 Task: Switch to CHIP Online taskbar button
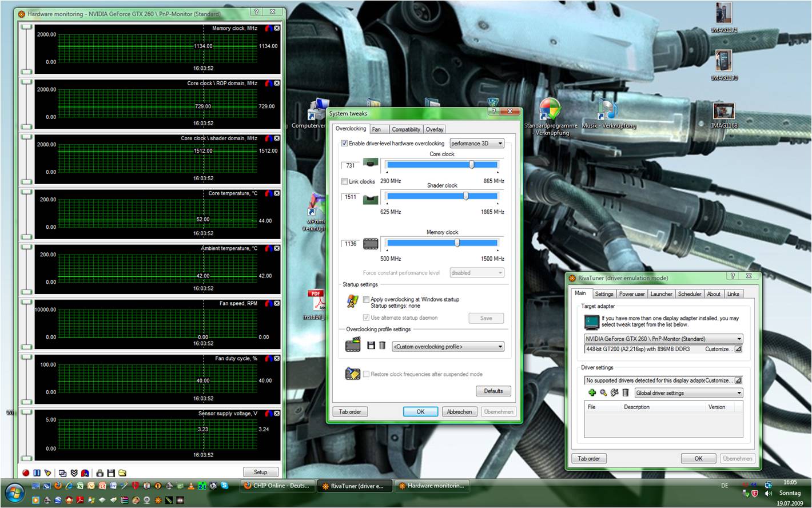(x=277, y=486)
